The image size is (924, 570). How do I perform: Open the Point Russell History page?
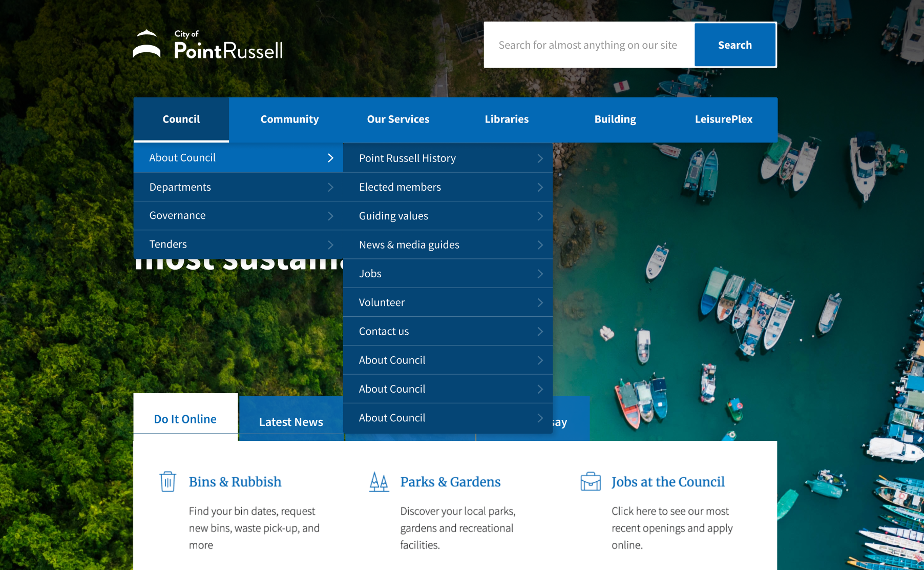pyautogui.click(x=407, y=158)
